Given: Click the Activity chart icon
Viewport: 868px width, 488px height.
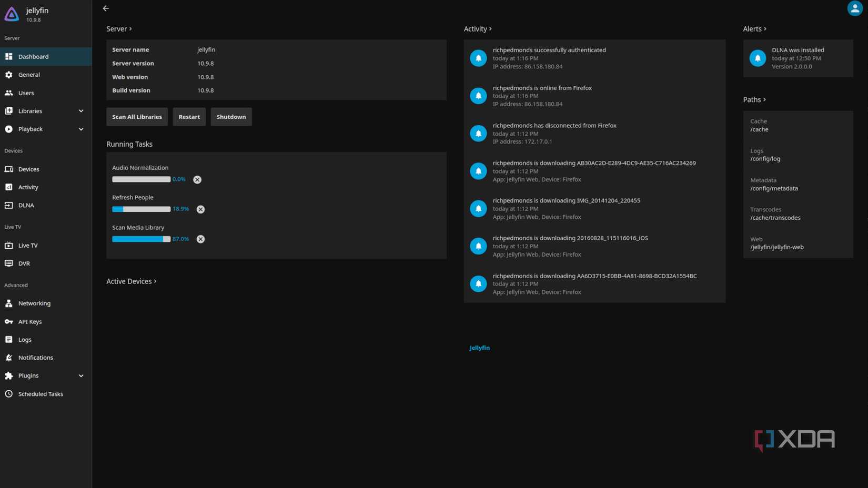Looking at the screenshot, I should click(x=9, y=187).
